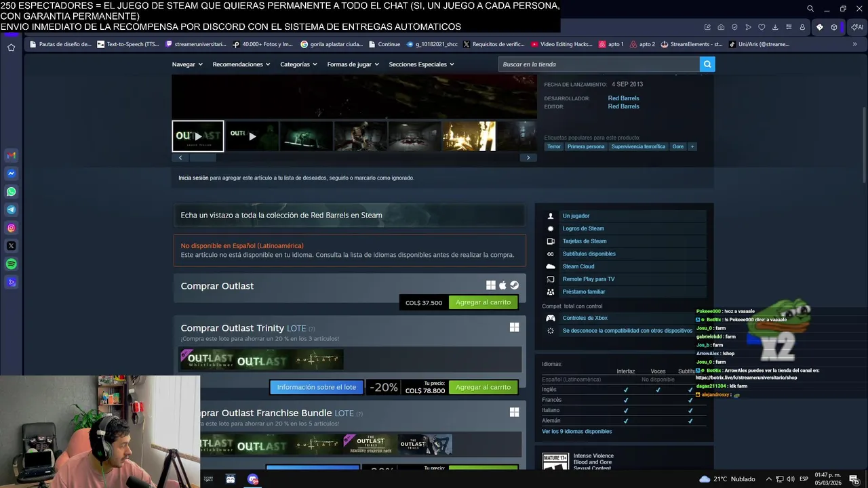Open the Discord taskbar icon

(x=253, y=479)
